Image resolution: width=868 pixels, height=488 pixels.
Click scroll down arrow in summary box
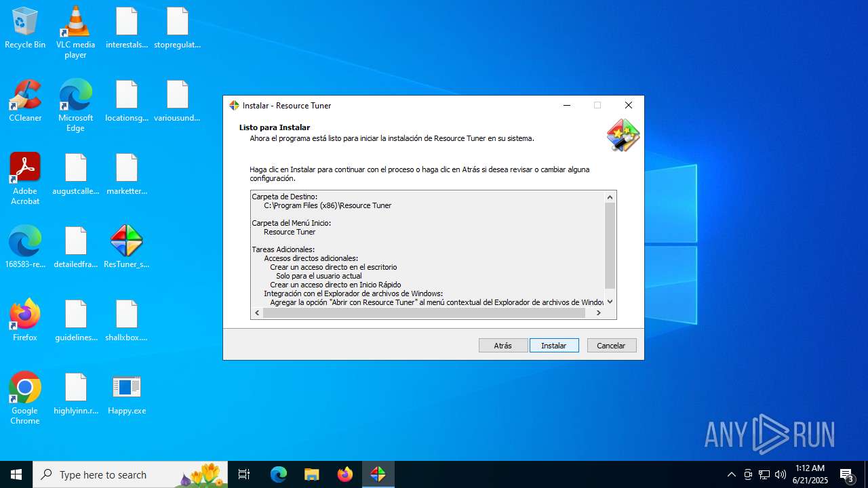click(x=610, y=302)
